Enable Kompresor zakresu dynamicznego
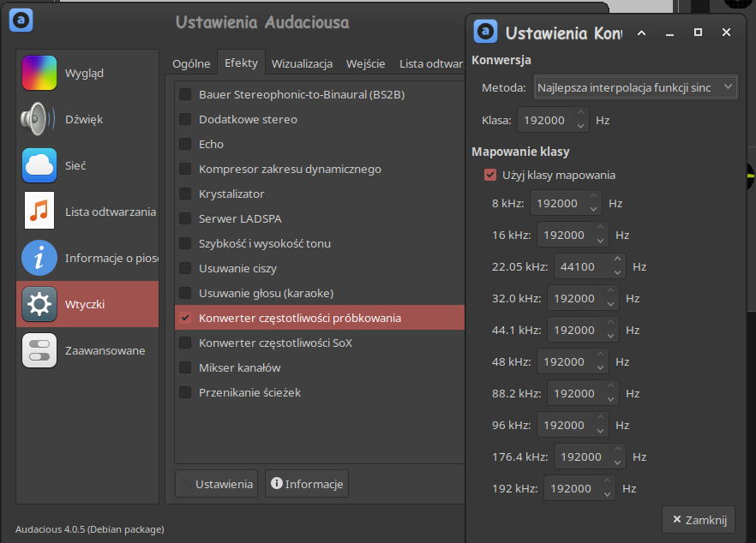 [x=185, y=169]
